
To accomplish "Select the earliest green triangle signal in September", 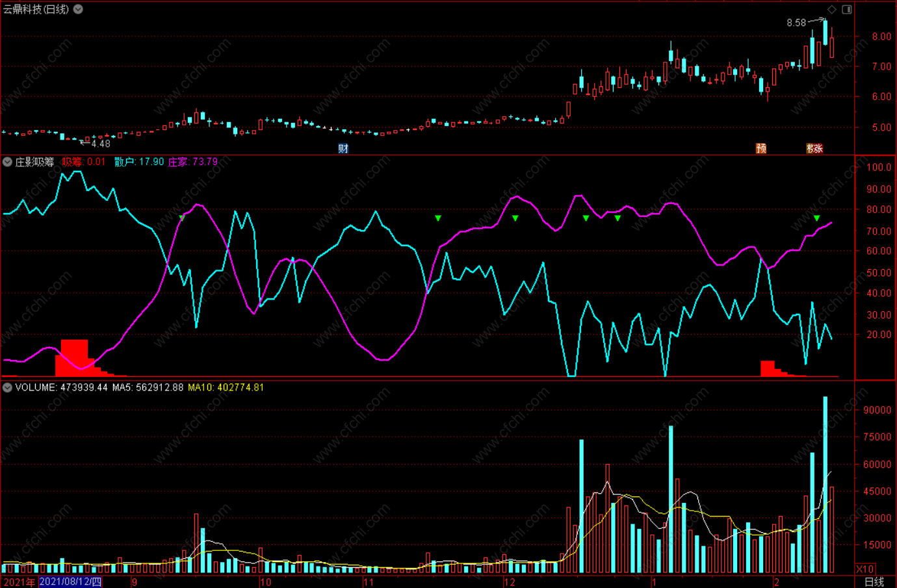I will (182, 218).
